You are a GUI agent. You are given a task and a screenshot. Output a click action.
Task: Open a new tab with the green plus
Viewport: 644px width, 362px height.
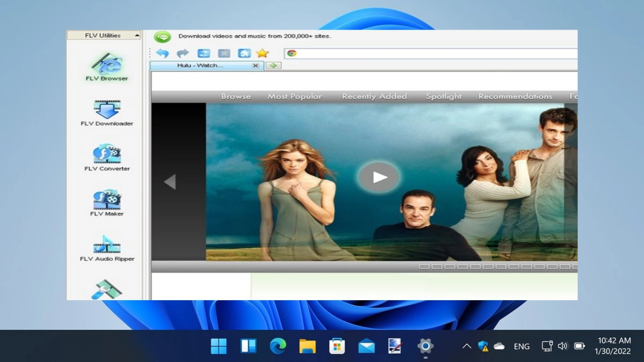point(273,65)
